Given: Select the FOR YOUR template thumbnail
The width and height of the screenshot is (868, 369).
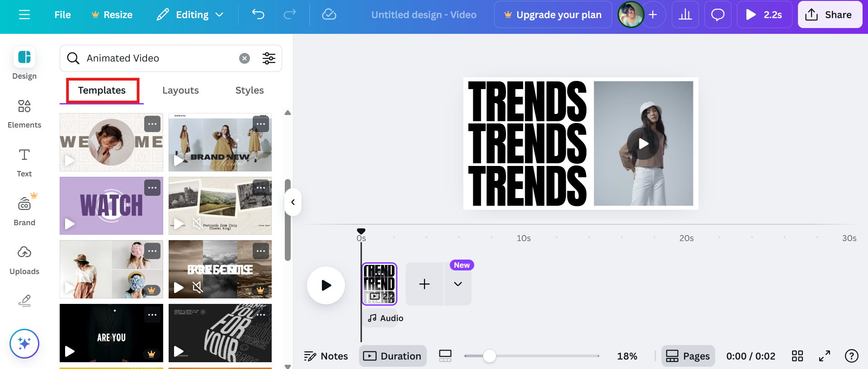Looking at the screenshot, I should 220,333.
